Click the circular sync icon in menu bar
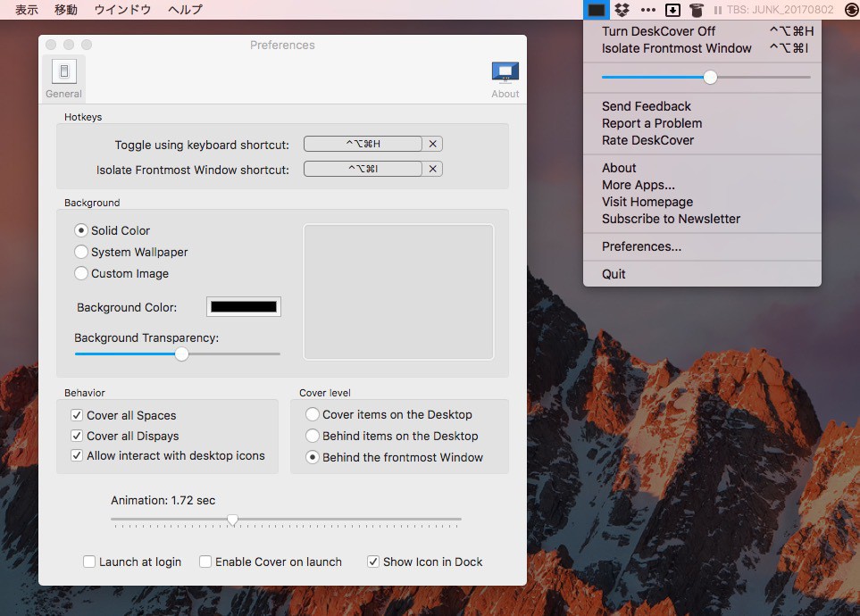The image size is (860, 616). [849, 10]
